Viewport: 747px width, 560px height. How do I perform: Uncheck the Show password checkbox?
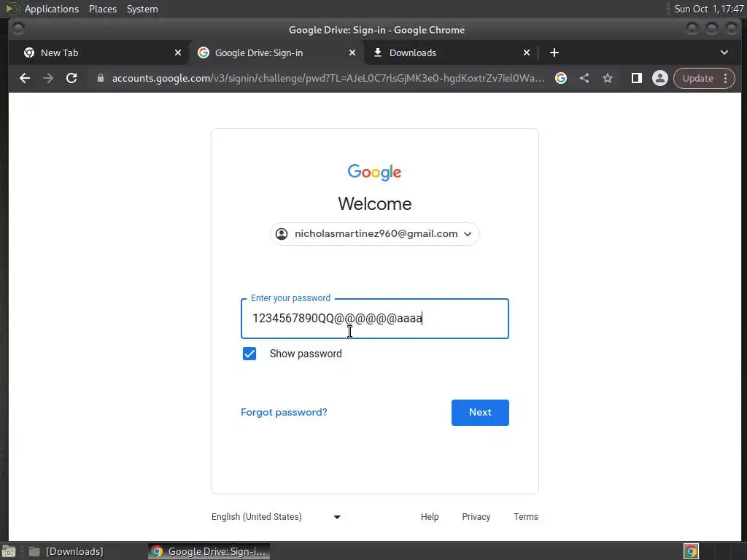[249, 354]
